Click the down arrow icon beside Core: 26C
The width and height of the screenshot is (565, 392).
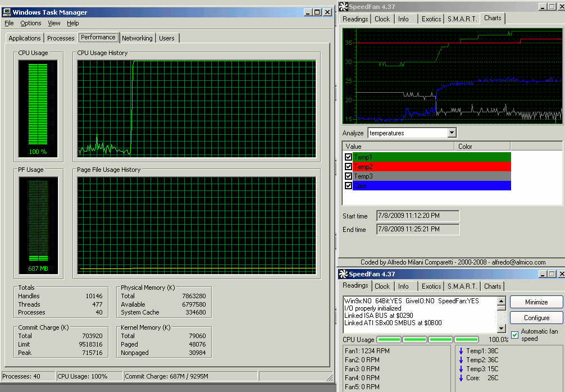click(461, 377)
